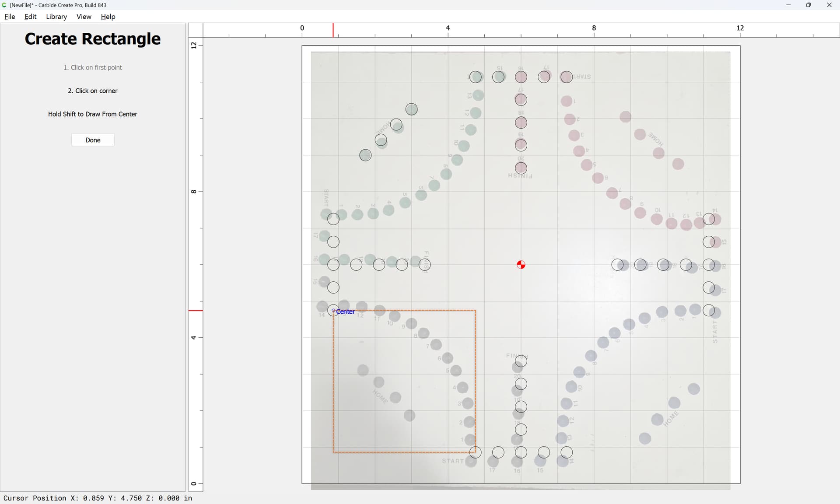This screenshot has width=840, height=504.
Task: Open the View menu
Action: [84, 17]
